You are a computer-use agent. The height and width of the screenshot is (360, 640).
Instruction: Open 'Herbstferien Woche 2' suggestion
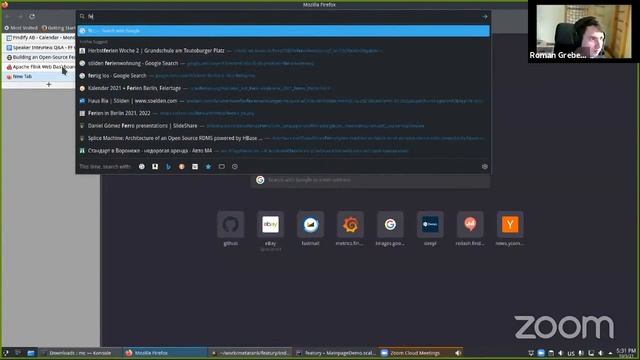click(283, 51)
